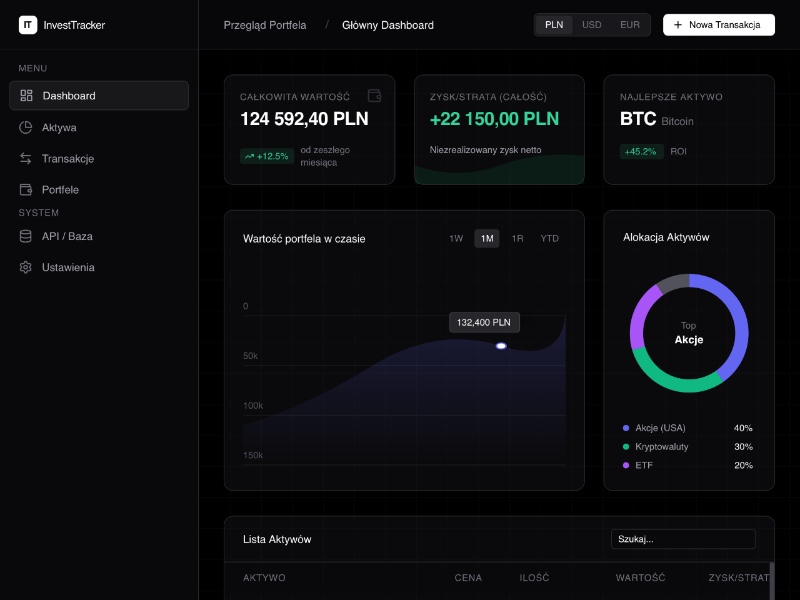Image resolution: width=800 pixels, height=600 pixels.
Task: Click the Szukaj search field
Action: point(683,539)
